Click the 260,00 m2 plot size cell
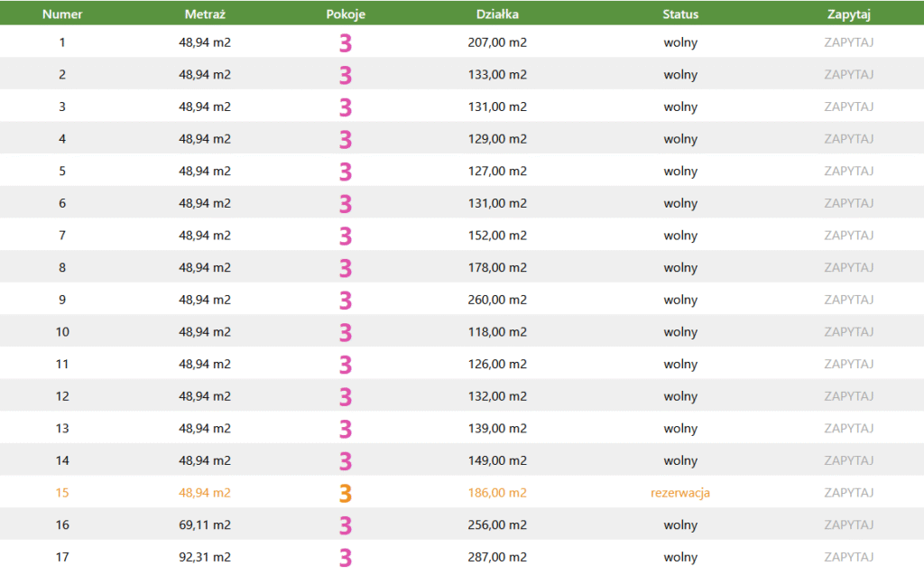This screenshot has height=575, width=924. click(498, 300)
